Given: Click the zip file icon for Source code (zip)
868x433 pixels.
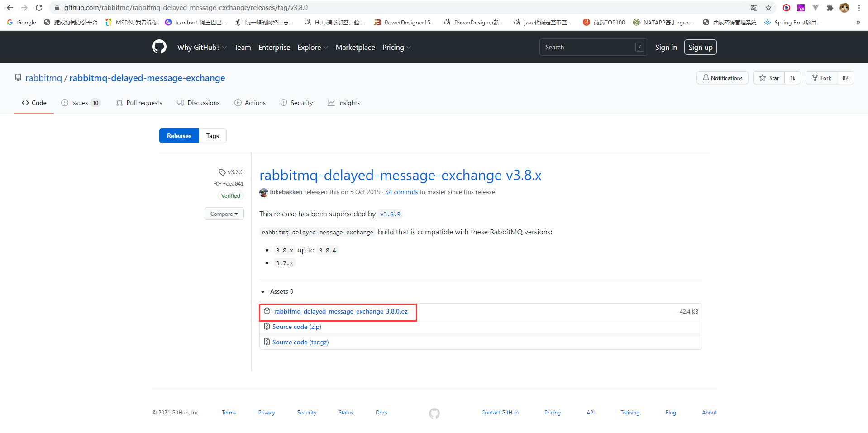Looking at the screenshot, I should (x=267, y=327).
